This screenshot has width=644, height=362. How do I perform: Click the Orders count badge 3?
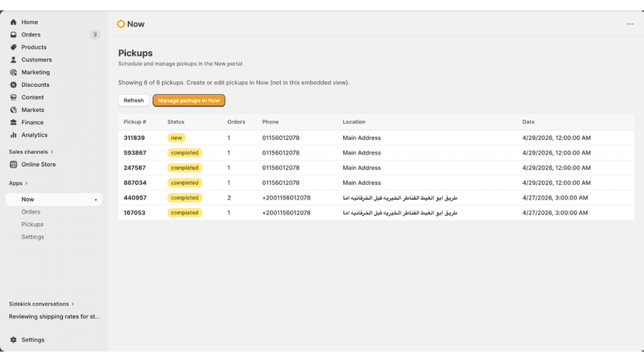pyautogui.click(x=95, y=34)
